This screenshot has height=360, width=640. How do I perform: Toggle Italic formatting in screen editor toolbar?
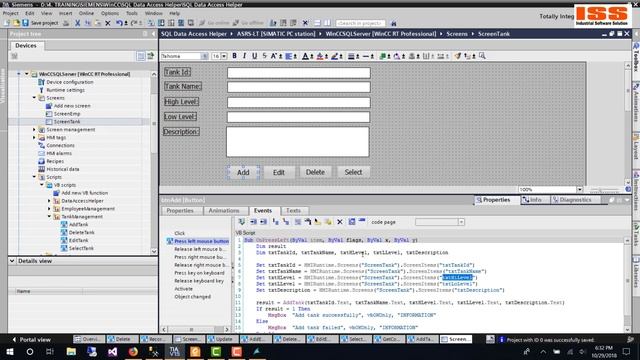[x=244, y=56]
